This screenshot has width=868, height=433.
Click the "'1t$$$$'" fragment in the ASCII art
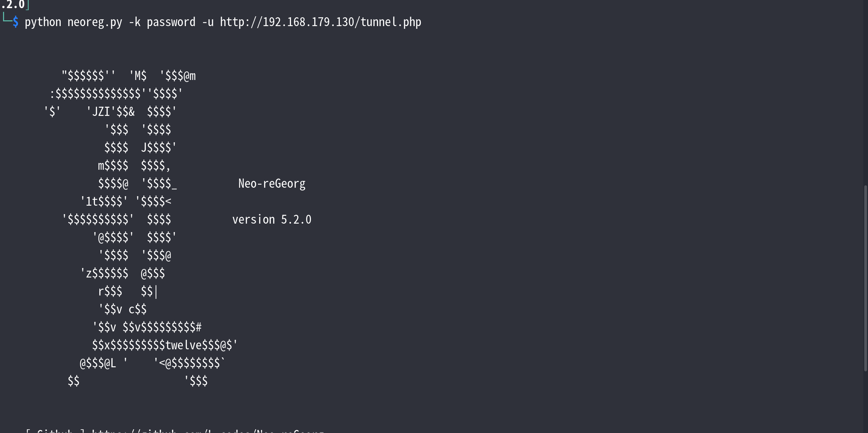coord(104,202)
